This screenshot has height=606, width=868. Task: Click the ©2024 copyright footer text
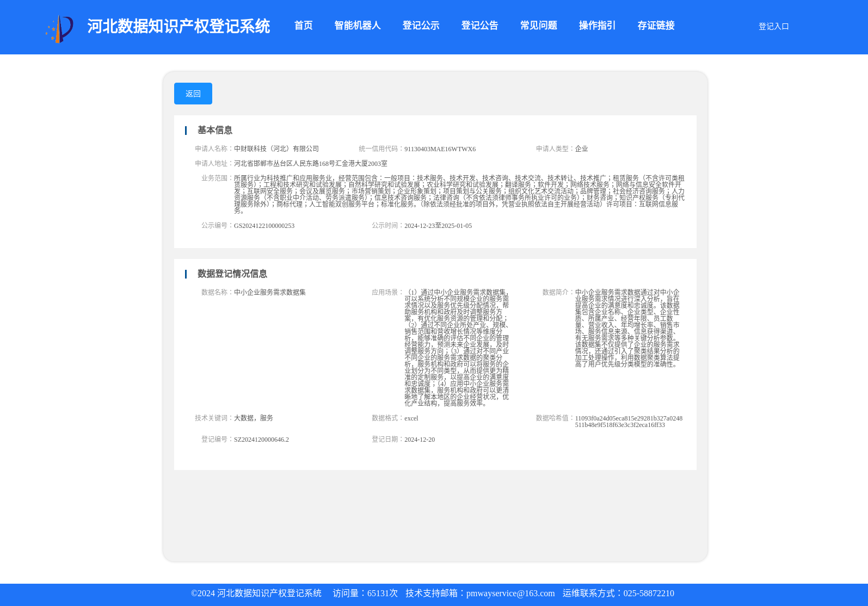pos(256,593)
